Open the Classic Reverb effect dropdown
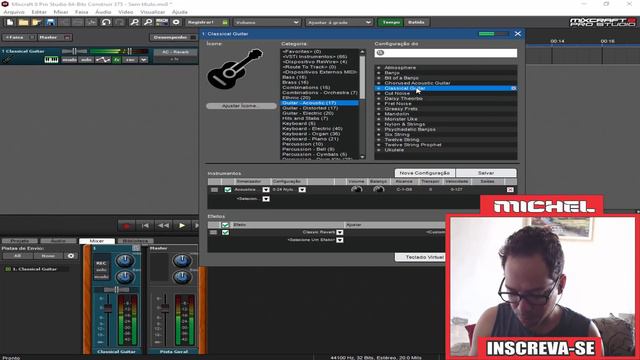Screen dimensions: 640x360 340,232
